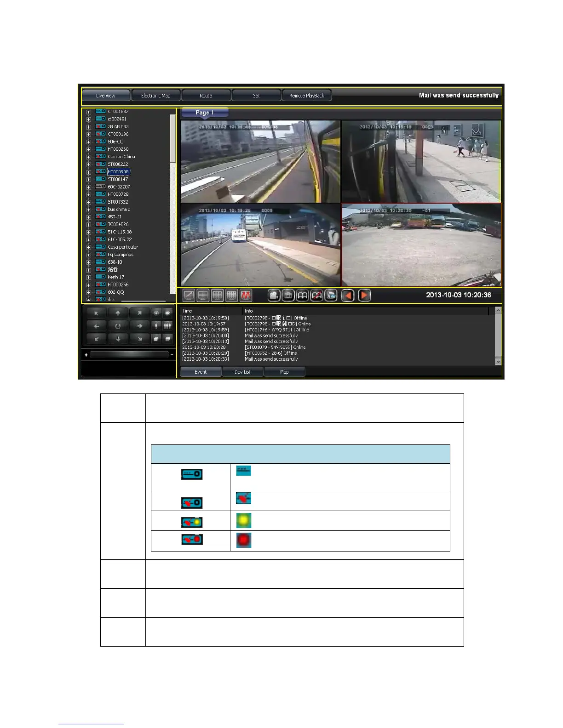Viewport: 563px width, 728px height.
Task: Click the PTZ auto-rotate center button
Action: pyautogui.click(x=118, y=326)
